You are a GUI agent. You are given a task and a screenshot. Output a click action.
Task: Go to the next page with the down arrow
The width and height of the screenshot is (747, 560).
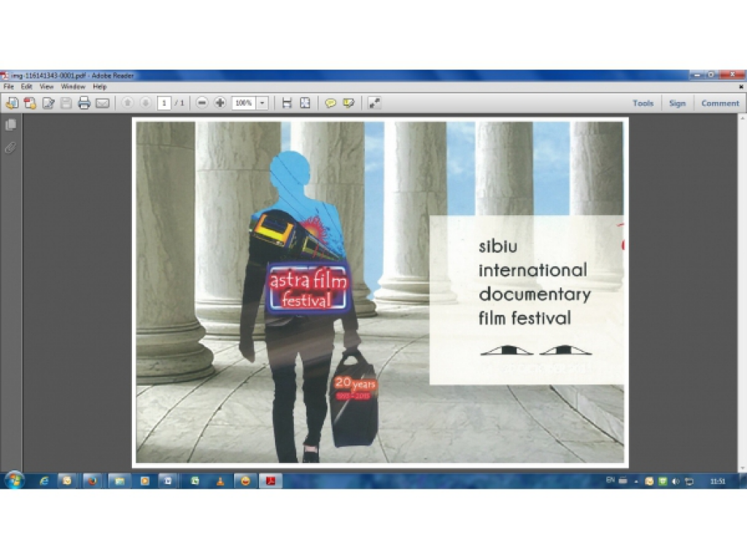tap(145, 103)
